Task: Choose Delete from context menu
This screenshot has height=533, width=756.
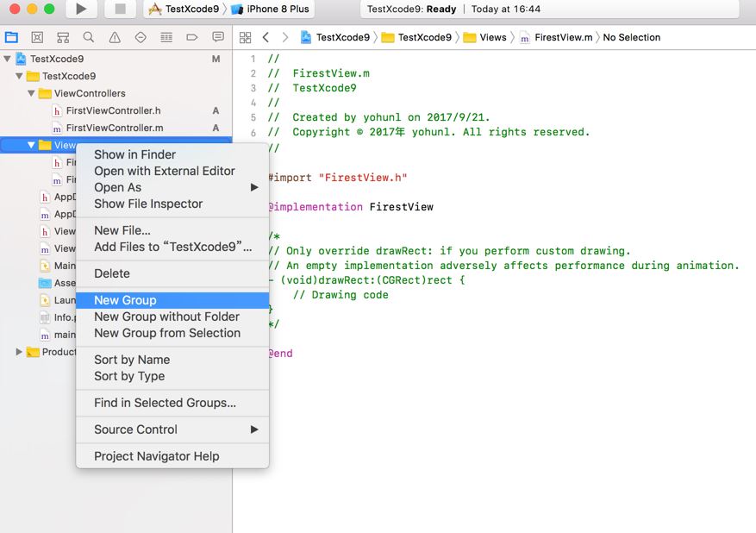Action: [x=172, y=273]
